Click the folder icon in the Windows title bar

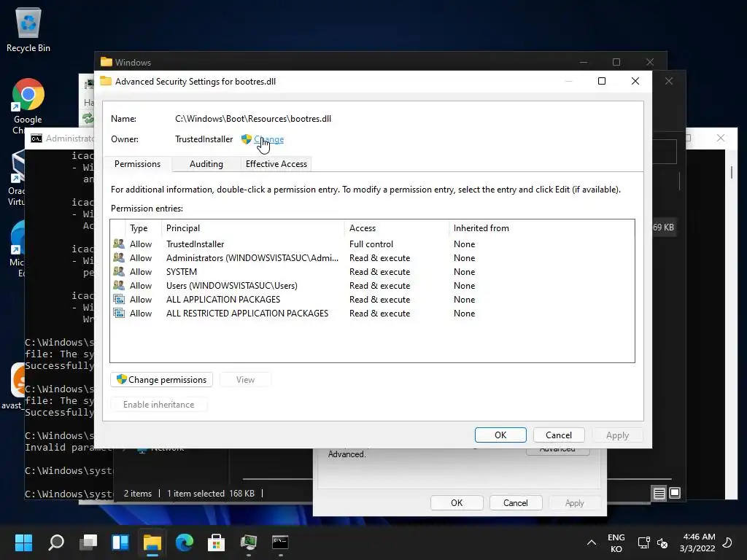tap(107, 62)
